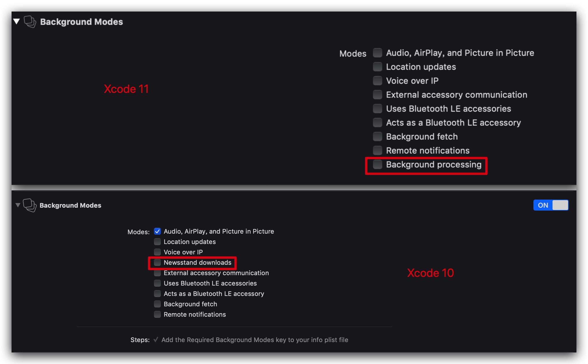Enable Uses Bluetooth LE accessories in upper panel

(x=377, y=108)
